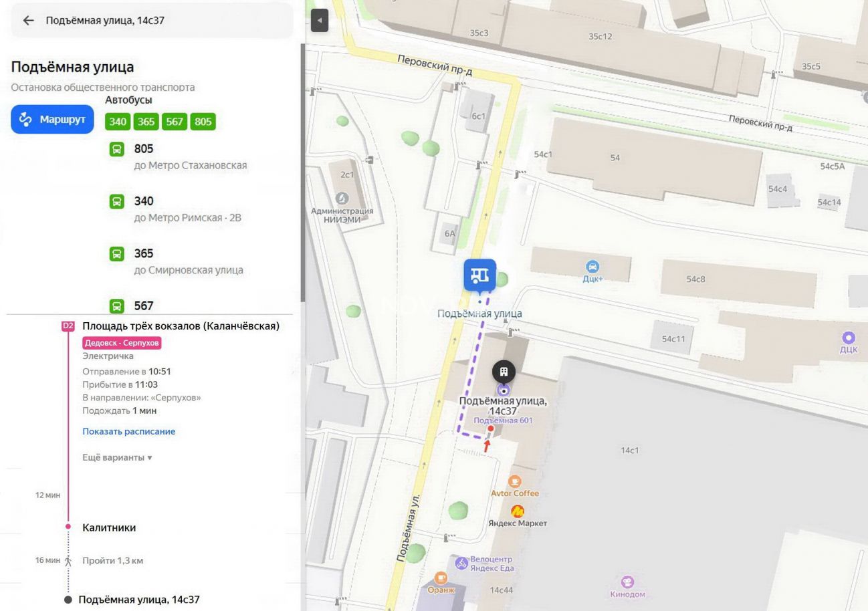Screen dimensions: 868x611
Task: Select the Кинодом map marker
Action: (x=627, y=582)
